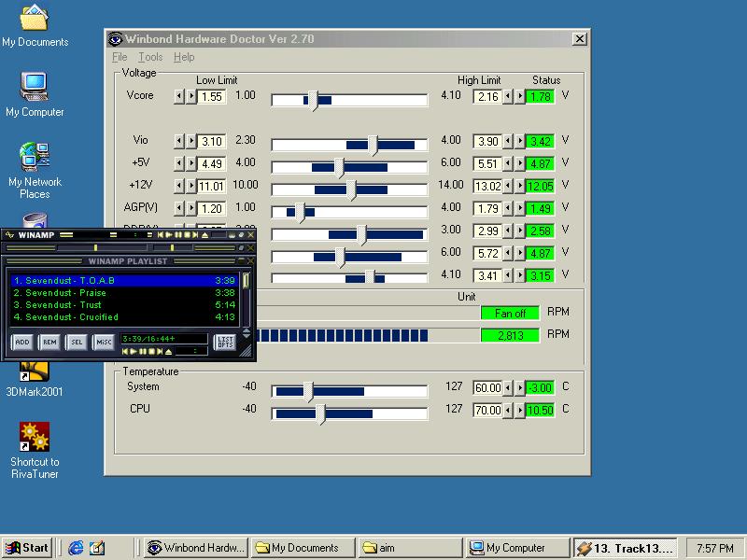Open the Start menu
747x560 pixels.
click(27, 548)
